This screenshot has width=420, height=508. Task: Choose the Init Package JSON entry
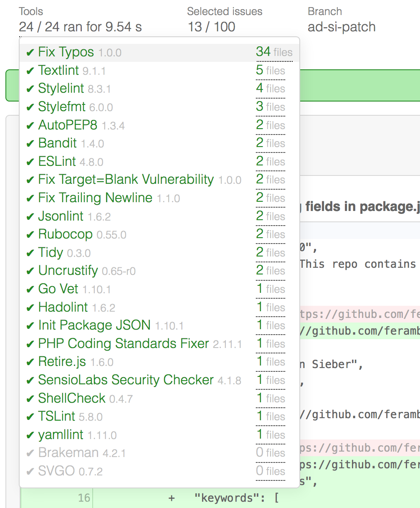pos(159,325)
